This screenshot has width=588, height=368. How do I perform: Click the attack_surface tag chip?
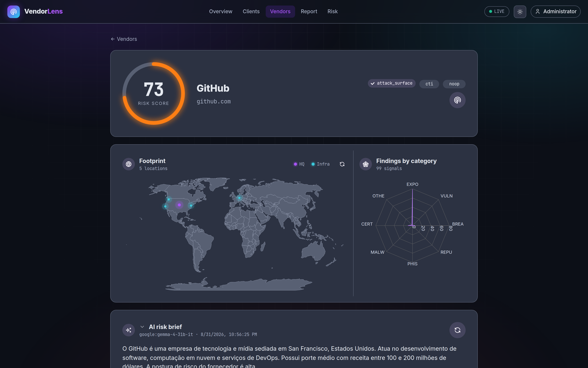392,84
